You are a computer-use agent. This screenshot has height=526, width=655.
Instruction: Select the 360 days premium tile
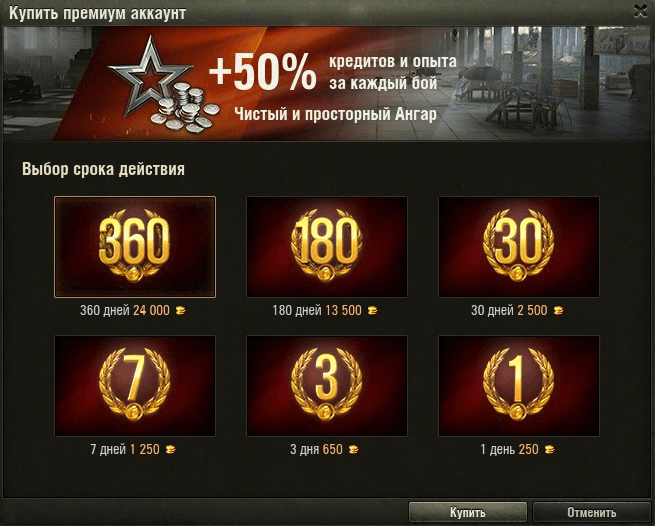tap(135, 247)
